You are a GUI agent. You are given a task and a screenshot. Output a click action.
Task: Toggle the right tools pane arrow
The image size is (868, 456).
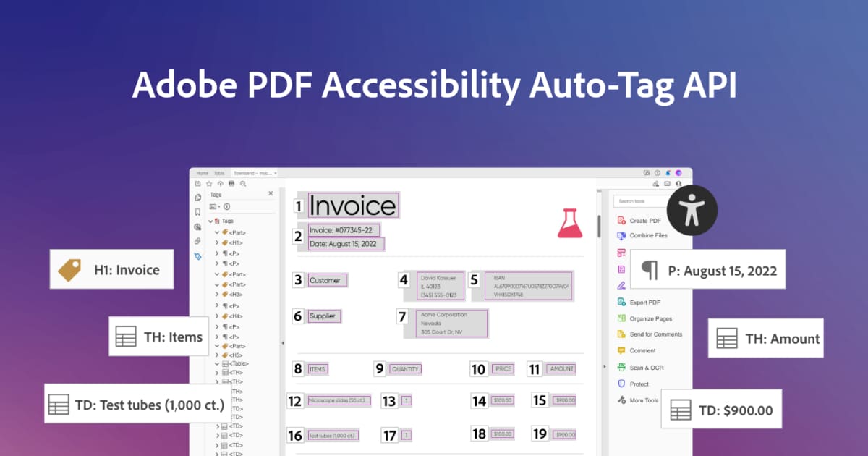[x=604, y=367]
